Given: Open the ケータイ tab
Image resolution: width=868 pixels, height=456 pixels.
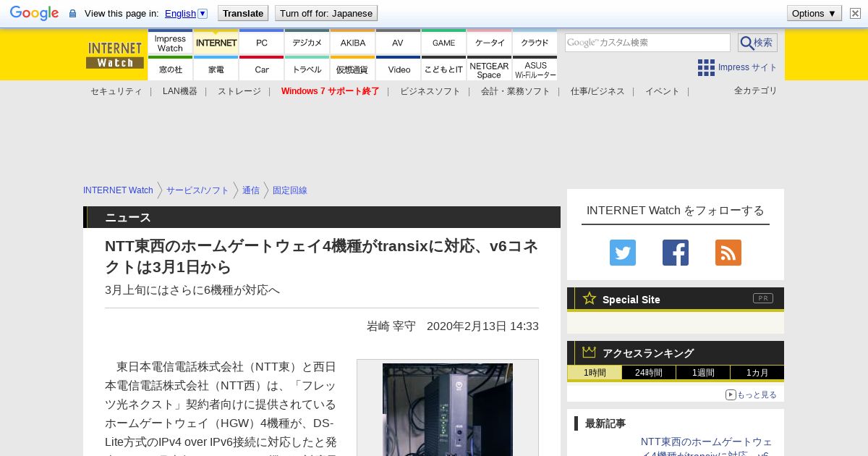Looking at the screenshot, I should [489, 43].
